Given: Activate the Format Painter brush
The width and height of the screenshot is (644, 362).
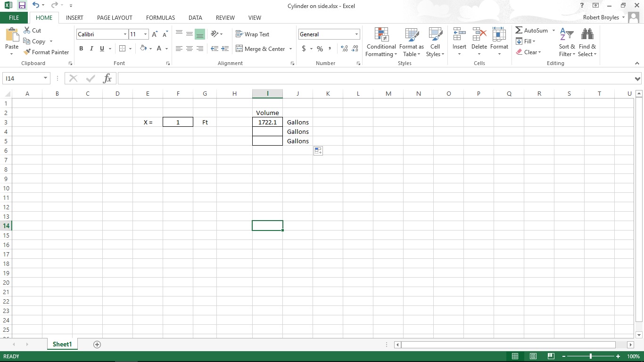Looking at the screenshot, I should click(x=46, y=52).
